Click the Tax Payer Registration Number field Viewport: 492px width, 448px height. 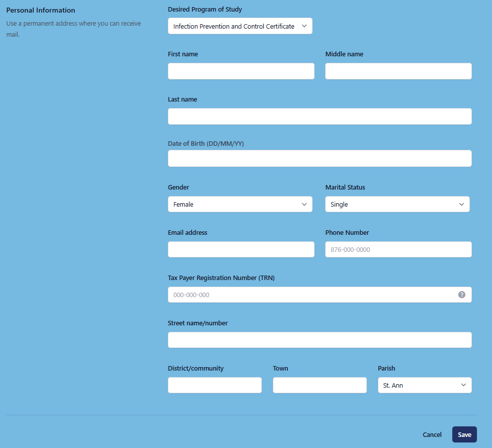point(312,295)
